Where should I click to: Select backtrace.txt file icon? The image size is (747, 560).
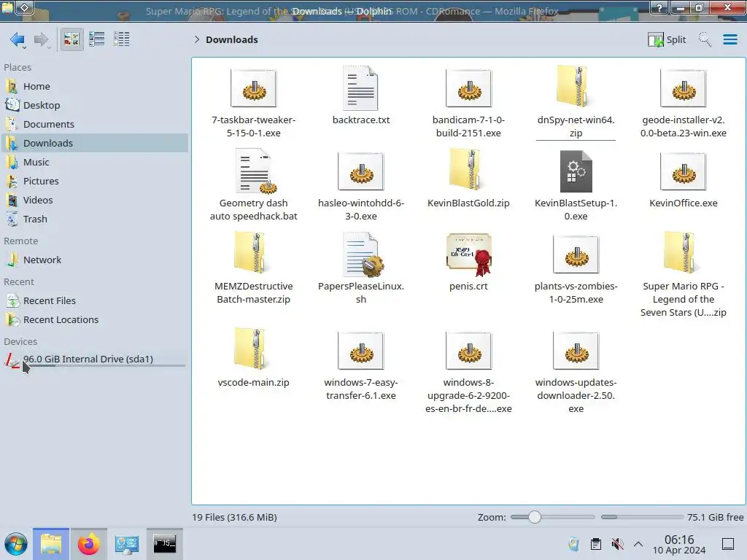pyautogui.click(x=360, y=88)
